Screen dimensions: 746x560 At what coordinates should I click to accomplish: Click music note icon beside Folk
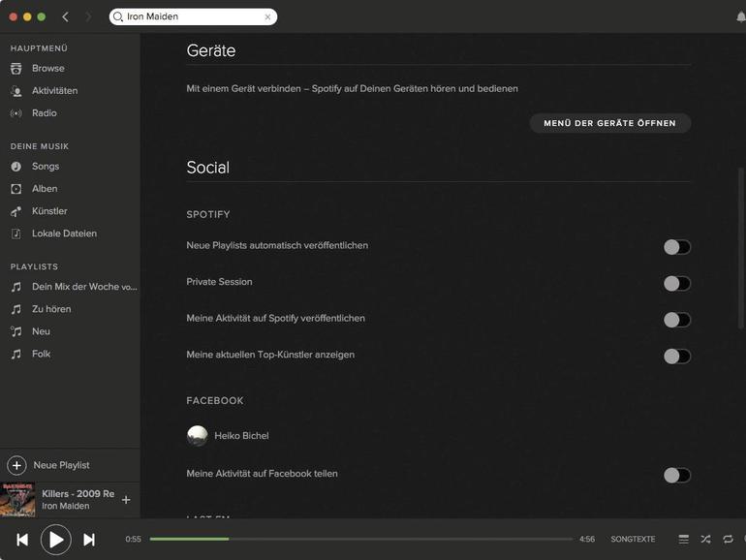pos(16,354)
